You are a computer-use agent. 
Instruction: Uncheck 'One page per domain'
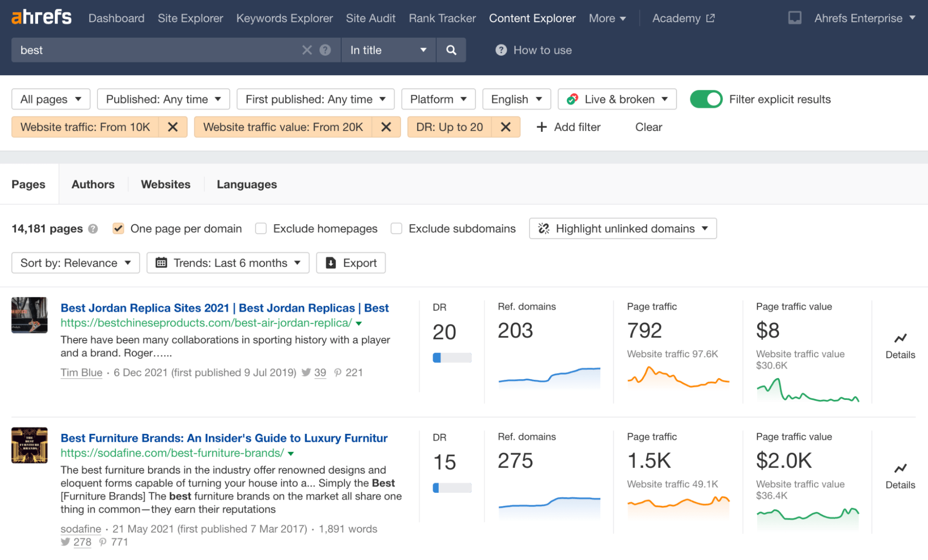click(x=118, y=228)
